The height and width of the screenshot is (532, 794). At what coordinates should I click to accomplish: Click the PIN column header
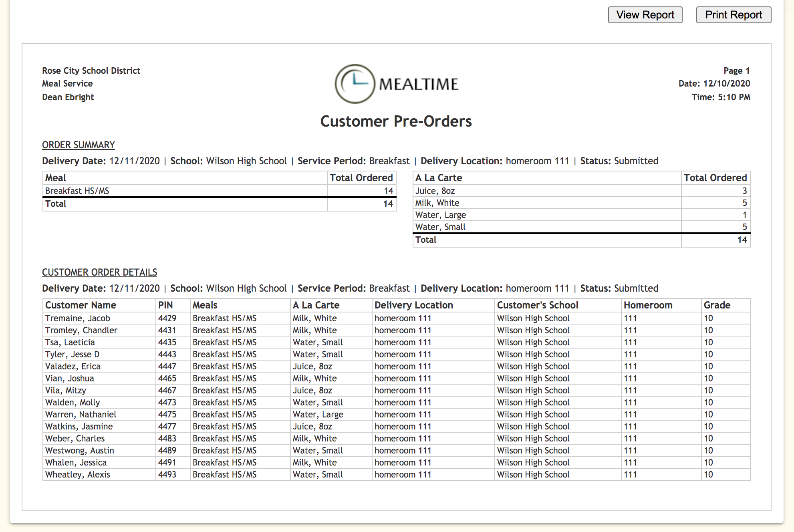pyautogui.click(x=165, y=305)
